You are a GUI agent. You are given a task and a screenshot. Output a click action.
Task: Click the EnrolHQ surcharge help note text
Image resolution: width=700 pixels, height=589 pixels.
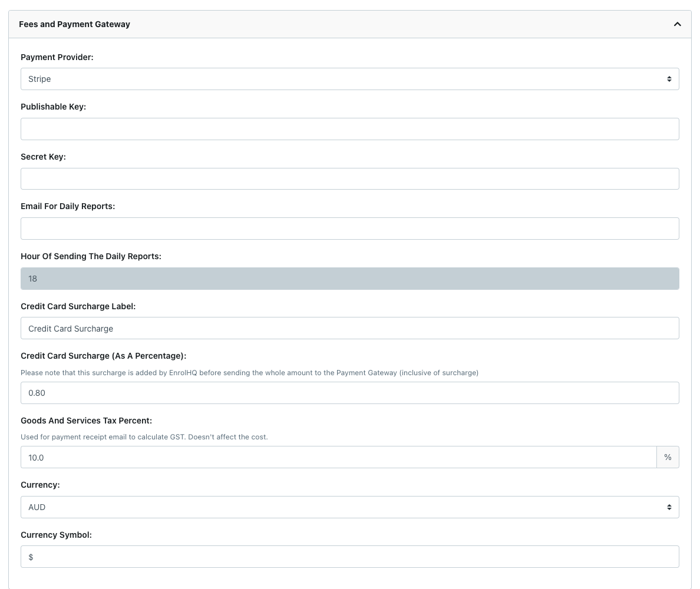pos(249,373)
